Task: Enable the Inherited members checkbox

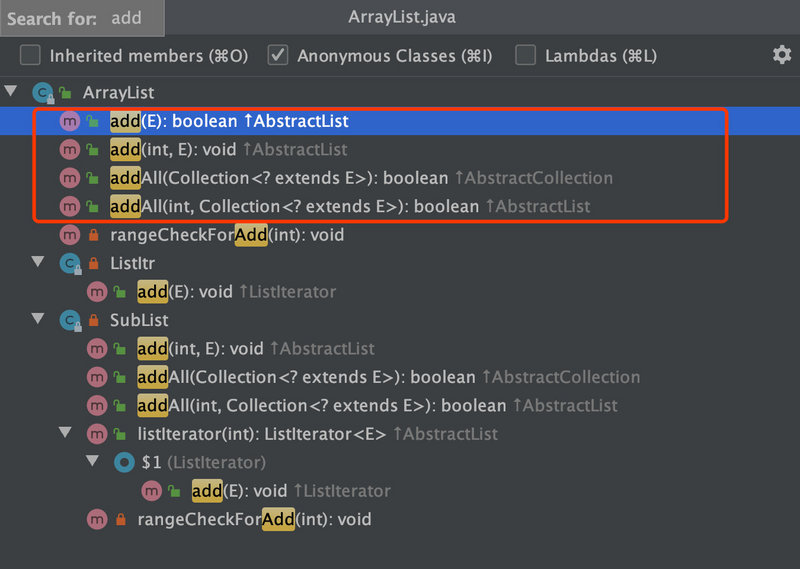Action: click(x=31, y=56)
